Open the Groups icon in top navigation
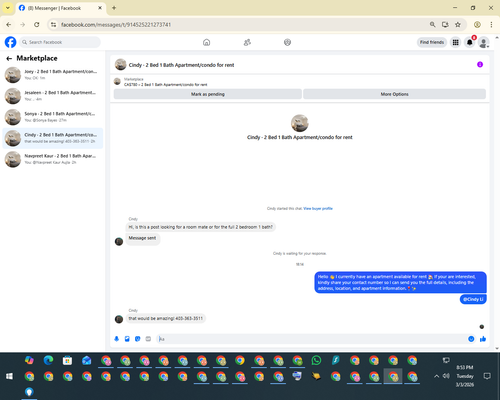500x400 pixels. [x=287, y=42]
